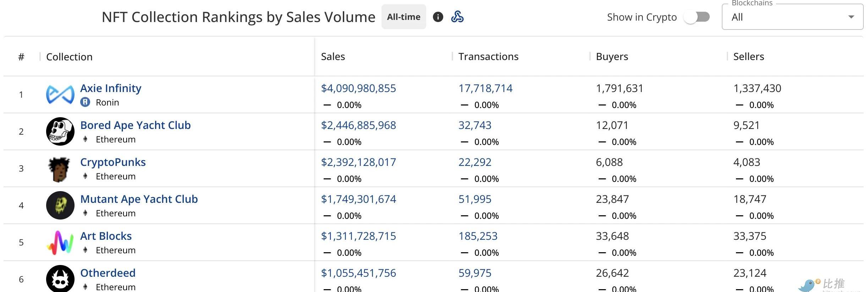Click the Blockchains dropdown arrow
The height and width of the screenshot is (292, 868).
tap(851, 17)
